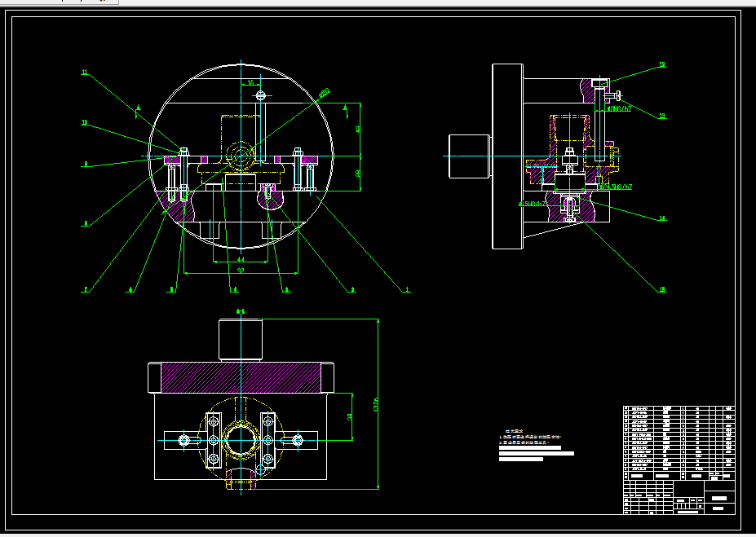
Task: Select part balloon number 1
Action: [408, 289]
